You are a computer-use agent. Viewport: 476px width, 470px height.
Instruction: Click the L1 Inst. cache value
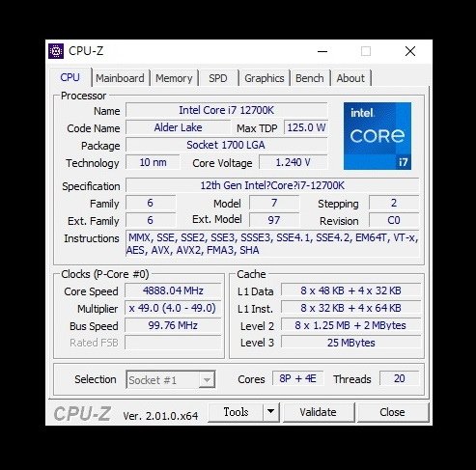[x=350, y=308]
